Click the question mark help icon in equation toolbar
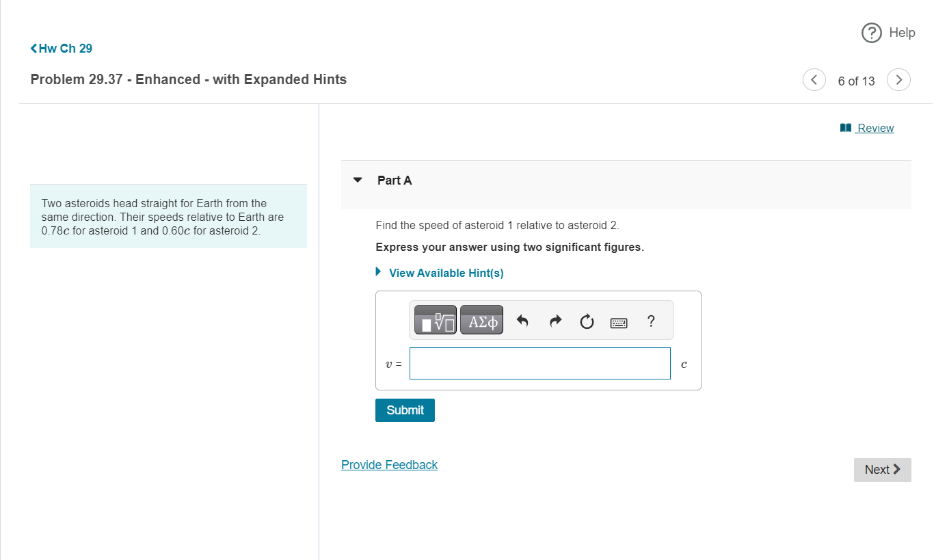The width and height of the screenshot is (947, 560). point(650,321)
